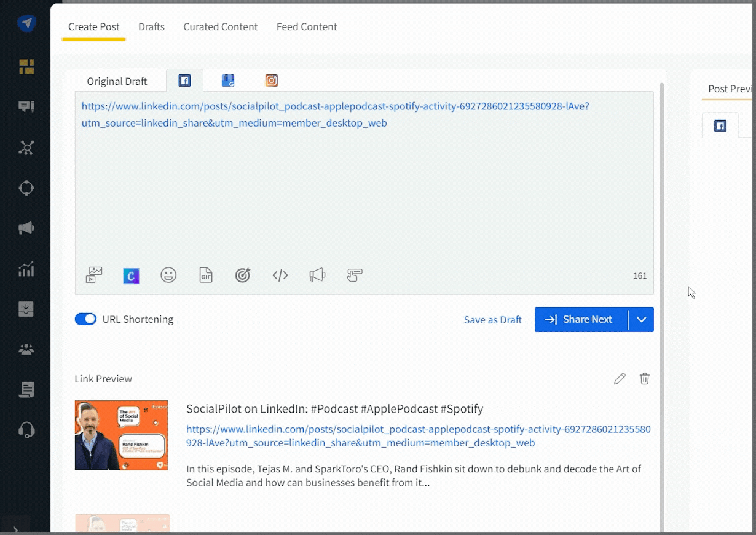Expand the Share Next options dropdown
This screenshot has height=535, width=756.
tap(641, 319)
